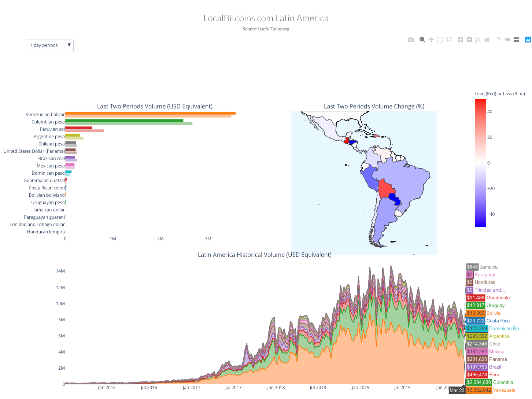Click the $23,722 Costa Rica hover label
The width and height of the screenshot is (532, 399).
[488, 321]
